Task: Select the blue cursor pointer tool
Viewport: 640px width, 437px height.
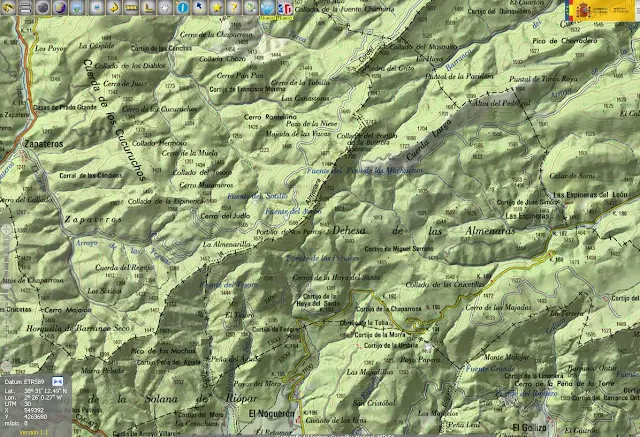Action: [x=200, y=7]
